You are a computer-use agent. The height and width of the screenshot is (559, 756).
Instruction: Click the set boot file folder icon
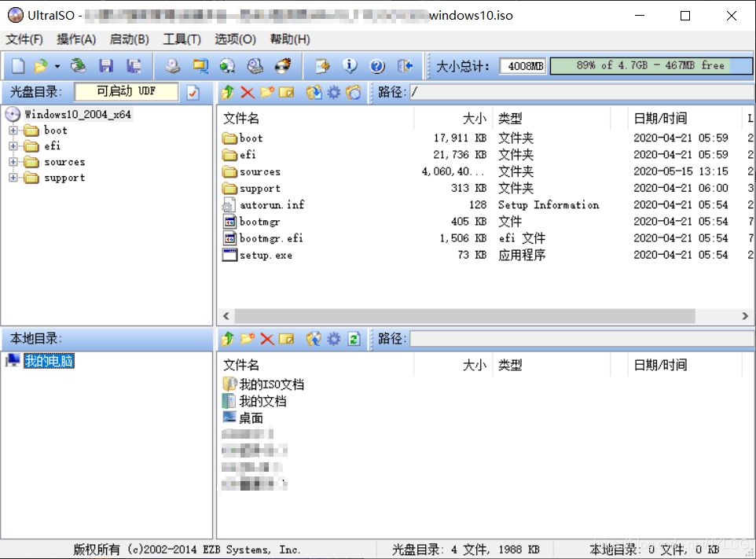tap(354, 92)
